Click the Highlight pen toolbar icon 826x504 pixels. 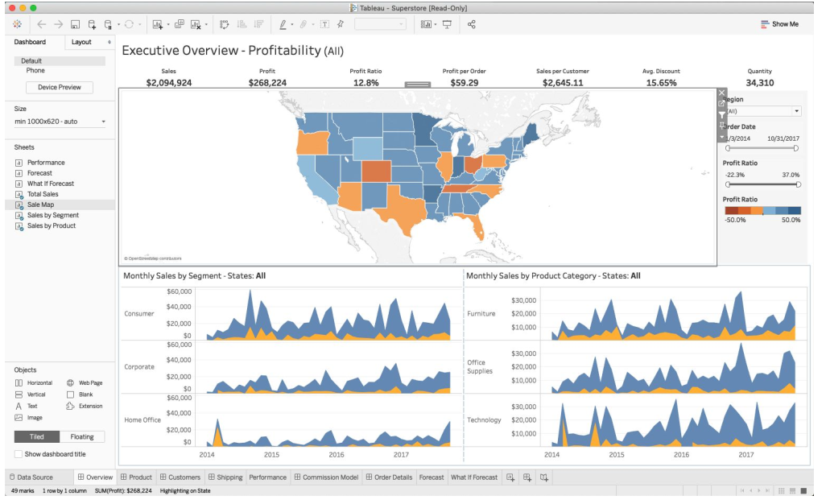[283, 24]
